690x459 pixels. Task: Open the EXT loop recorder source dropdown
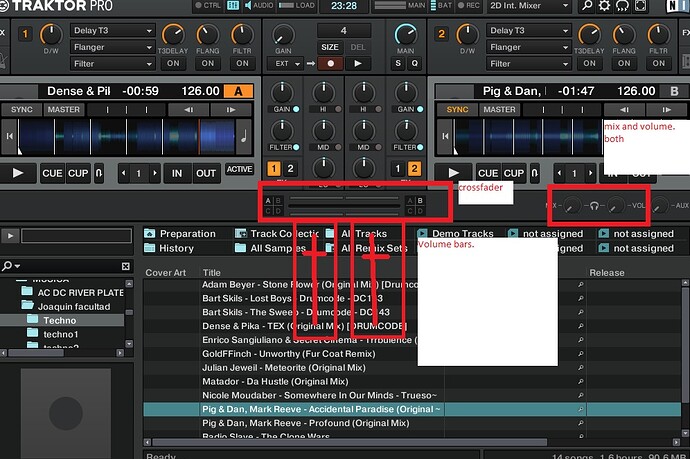[286, 64]
